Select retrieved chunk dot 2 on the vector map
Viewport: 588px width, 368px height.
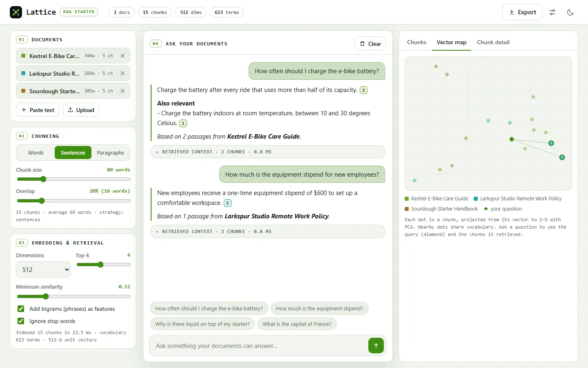tap(562, 157)
